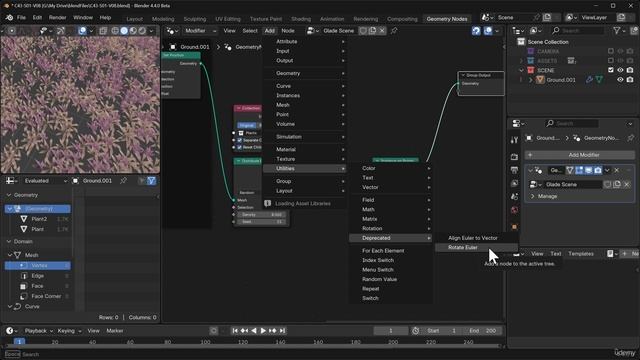The height and width of the screenshot is (360, 640).
Task: Disable Ground.001 in renders camera icon
Action: (630, 80)
